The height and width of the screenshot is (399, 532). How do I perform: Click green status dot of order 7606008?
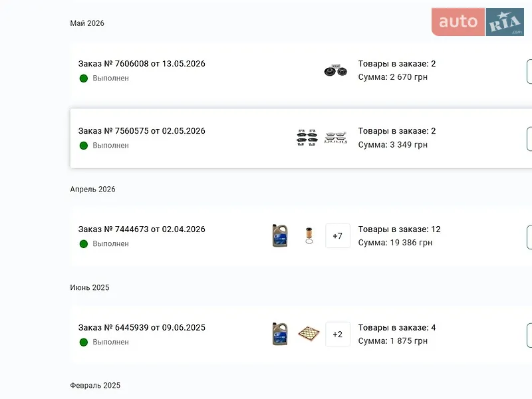[84, 78]
